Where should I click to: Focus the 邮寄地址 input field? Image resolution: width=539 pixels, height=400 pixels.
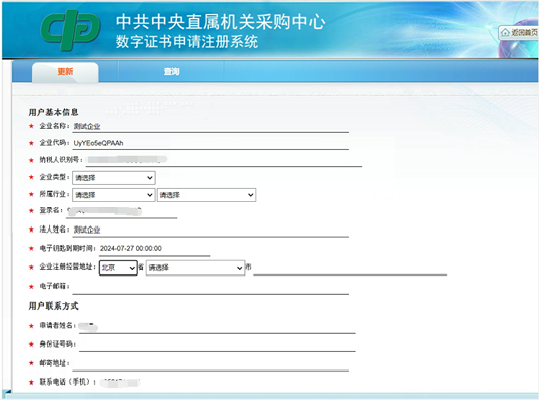[x=210, y=364]
